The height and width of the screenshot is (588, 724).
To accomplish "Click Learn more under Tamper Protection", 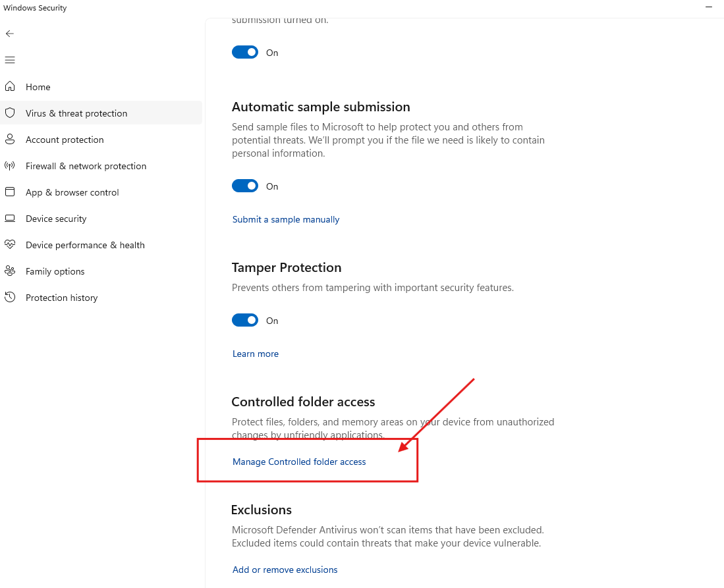I will click(x=256, y=354).
